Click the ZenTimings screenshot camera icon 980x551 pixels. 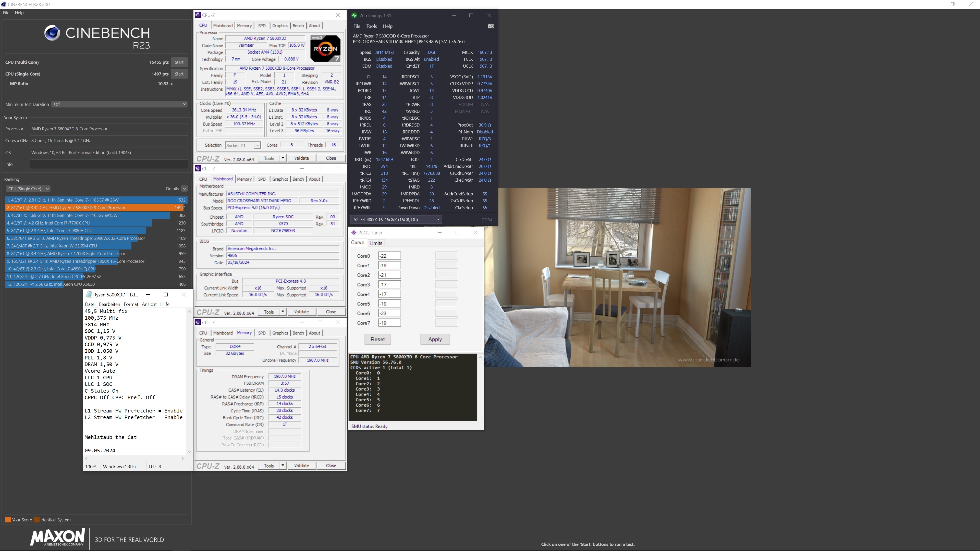coord(491,26)
